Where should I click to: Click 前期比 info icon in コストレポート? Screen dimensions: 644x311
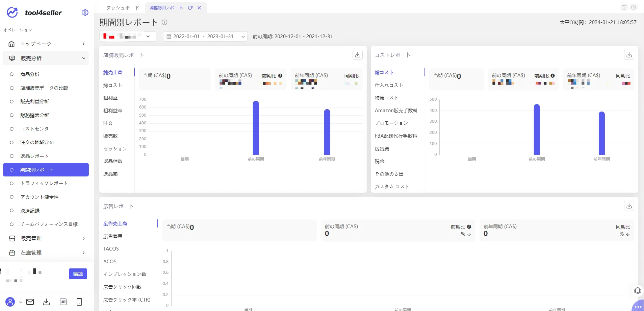point(552,76)
